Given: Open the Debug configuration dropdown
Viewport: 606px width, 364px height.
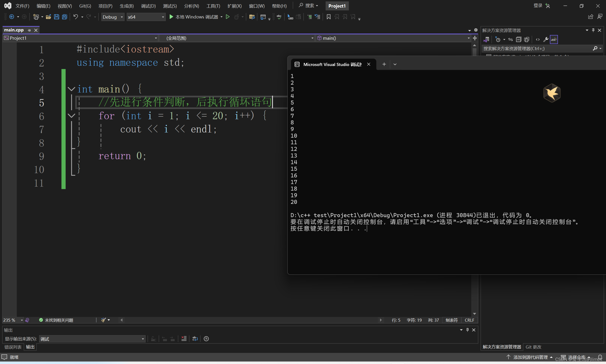Looking at the screenshot, I should click(113, 17).
